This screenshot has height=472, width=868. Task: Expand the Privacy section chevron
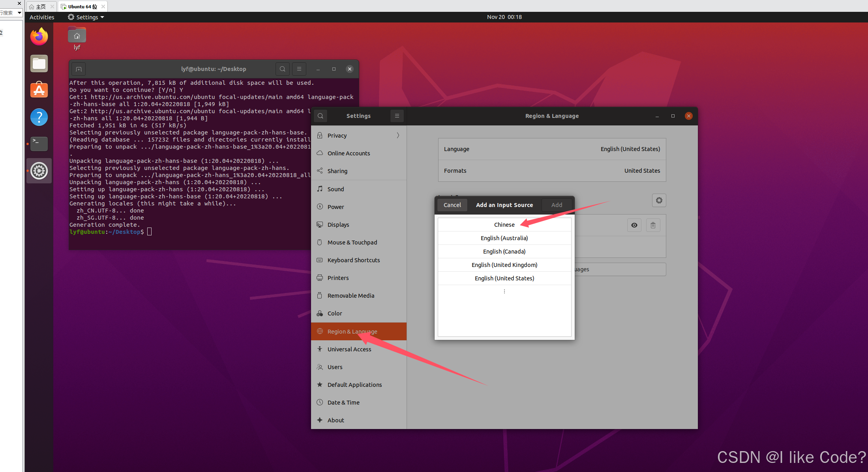[x=398, y=136]
